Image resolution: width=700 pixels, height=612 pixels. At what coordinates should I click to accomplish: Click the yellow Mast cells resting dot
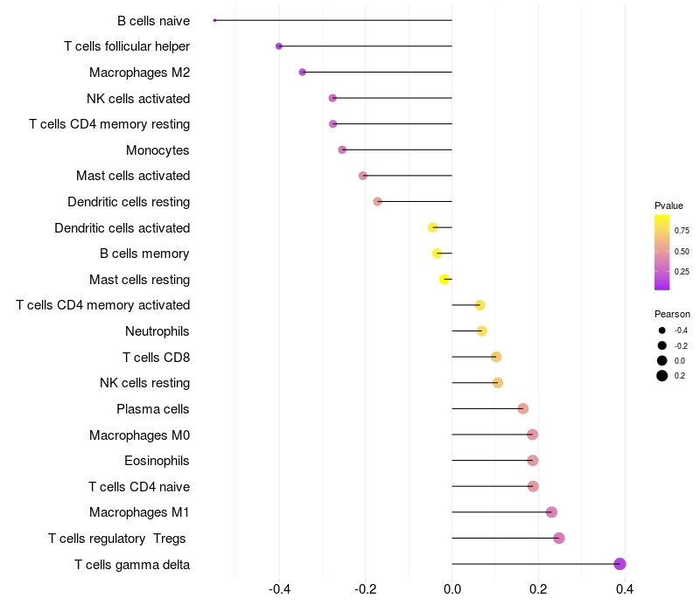(444, 279)
